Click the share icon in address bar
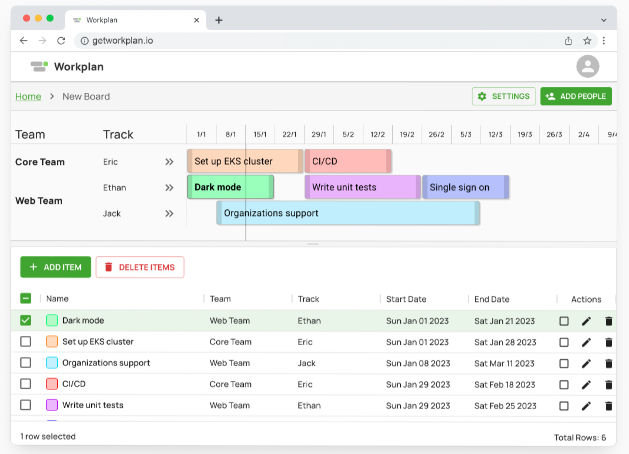Viewport: 629px width, 454px height. (568, 41)
